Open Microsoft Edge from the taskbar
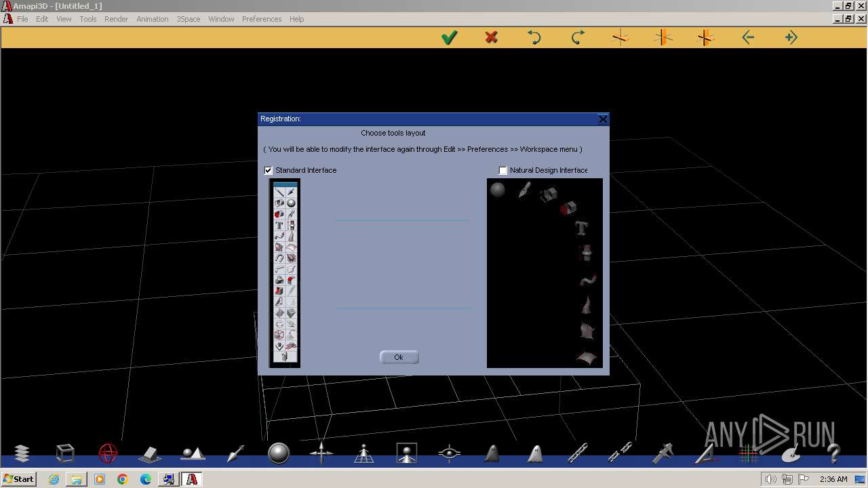The width and height of the screenshot is (868, 488). point(146,479)
